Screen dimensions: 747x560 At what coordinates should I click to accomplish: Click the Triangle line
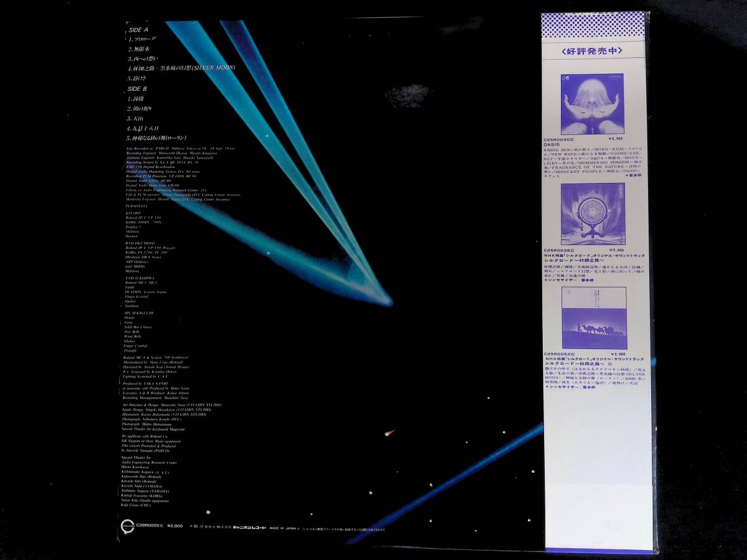(130, 350)
